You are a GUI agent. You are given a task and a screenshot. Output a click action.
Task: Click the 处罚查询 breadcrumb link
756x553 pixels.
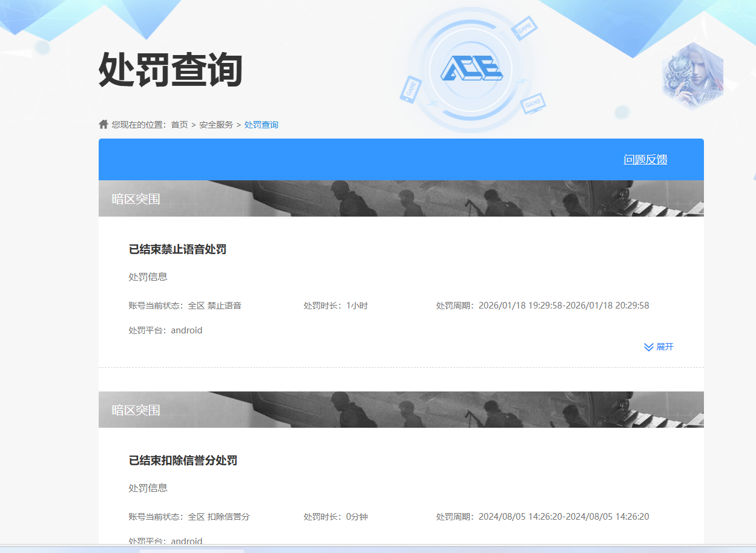[x=261, y=125]
